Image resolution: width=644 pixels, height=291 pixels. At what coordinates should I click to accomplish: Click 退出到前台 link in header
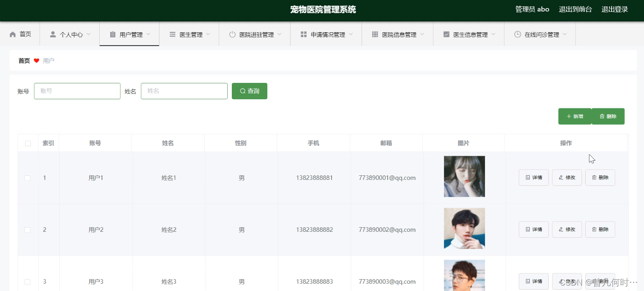[x=575, y=9]
